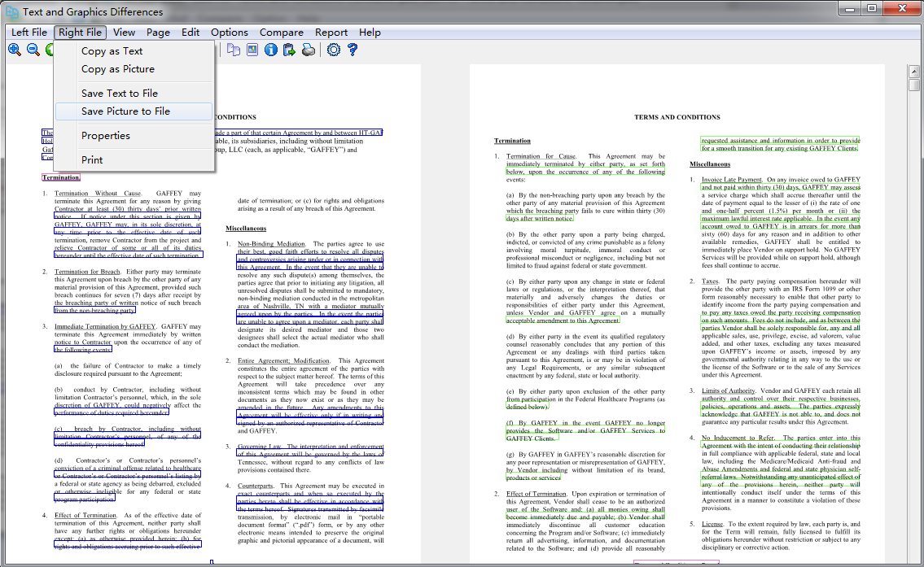Image resolution: width=924 pixels, height=567 pixels.
Task: Select Save Text to File
Action: (134, 93)
